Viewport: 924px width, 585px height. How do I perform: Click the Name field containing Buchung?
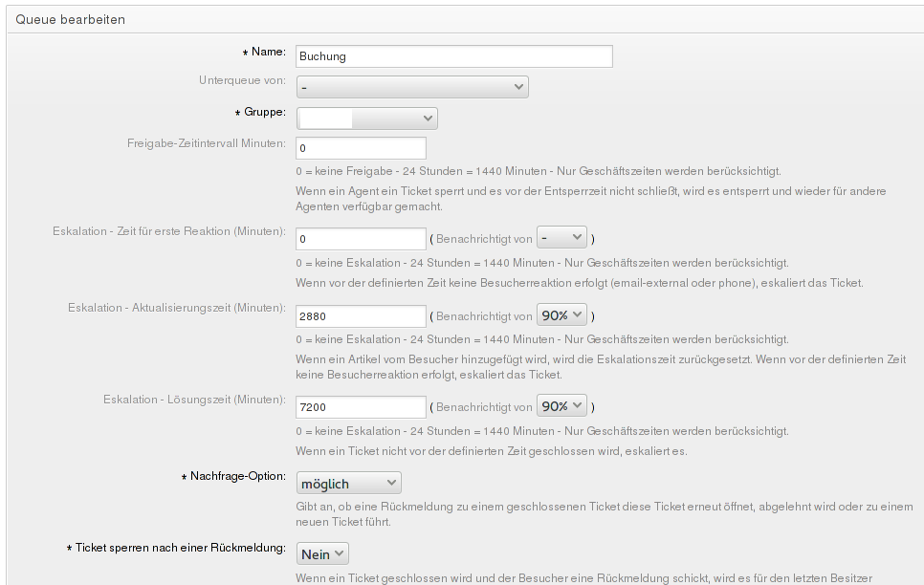453,56
